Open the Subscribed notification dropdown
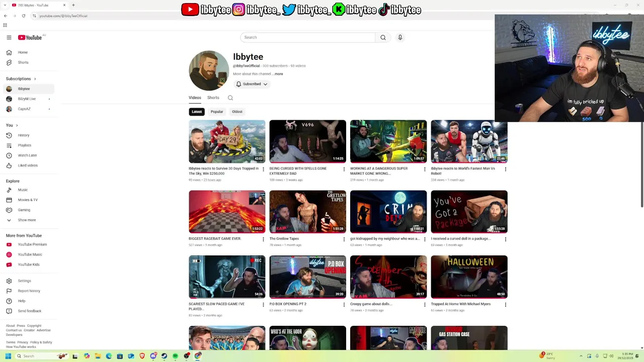Screen dimensions: 644x362 point(252,84)
